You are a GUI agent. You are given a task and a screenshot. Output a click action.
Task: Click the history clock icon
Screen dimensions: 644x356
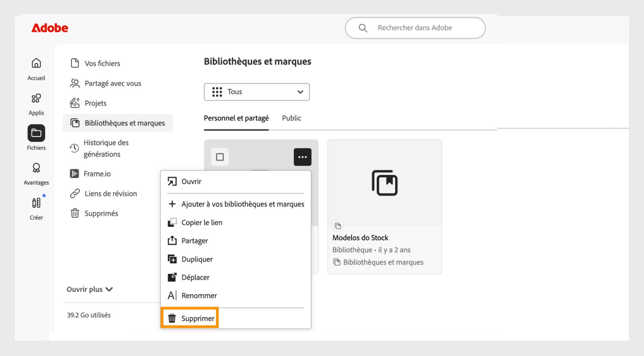click(74, 148)
